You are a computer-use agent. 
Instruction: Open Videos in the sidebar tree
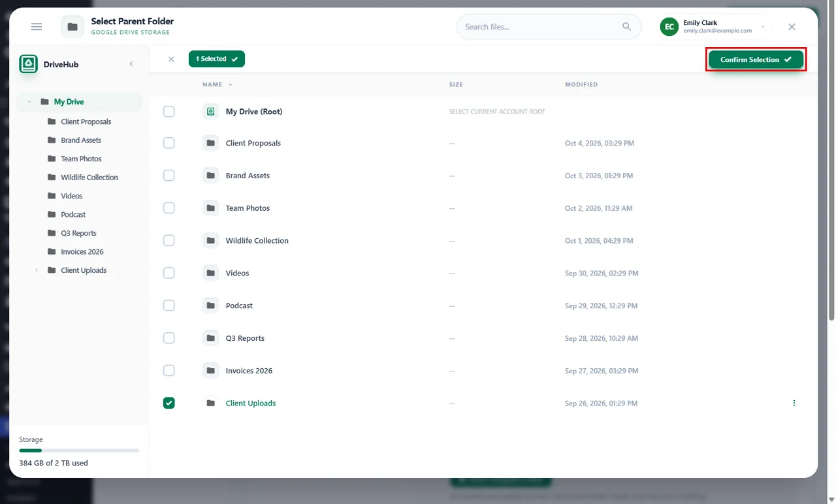[x=72, y=196]
